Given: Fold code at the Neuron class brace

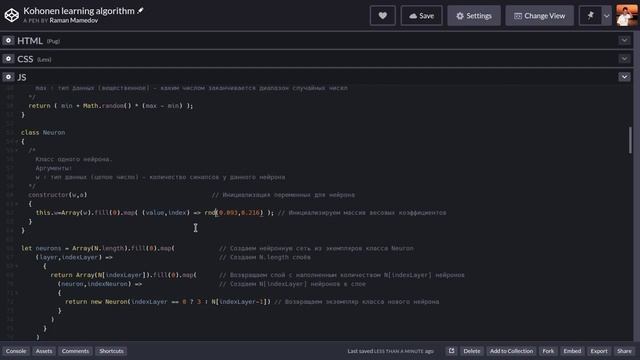Looking at the screenshot, I should [x=17, y=142].
